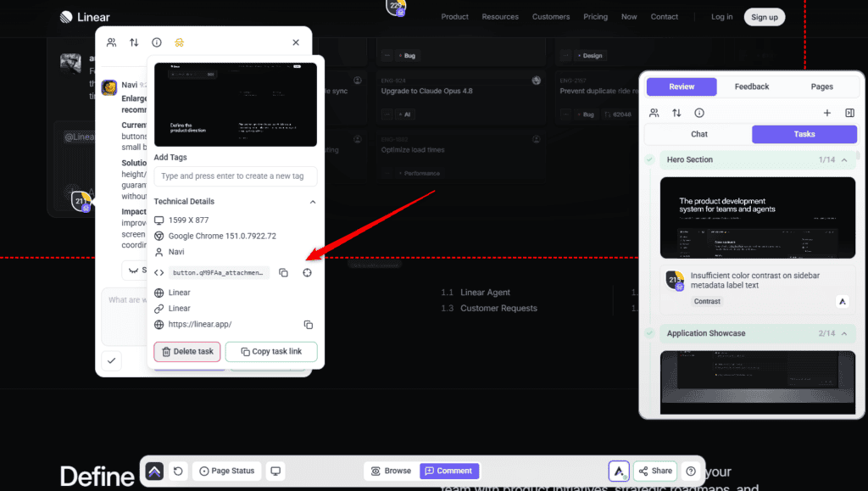Click the Sign up button
This screenshot has width=868, height=491.
coord(765,17)
